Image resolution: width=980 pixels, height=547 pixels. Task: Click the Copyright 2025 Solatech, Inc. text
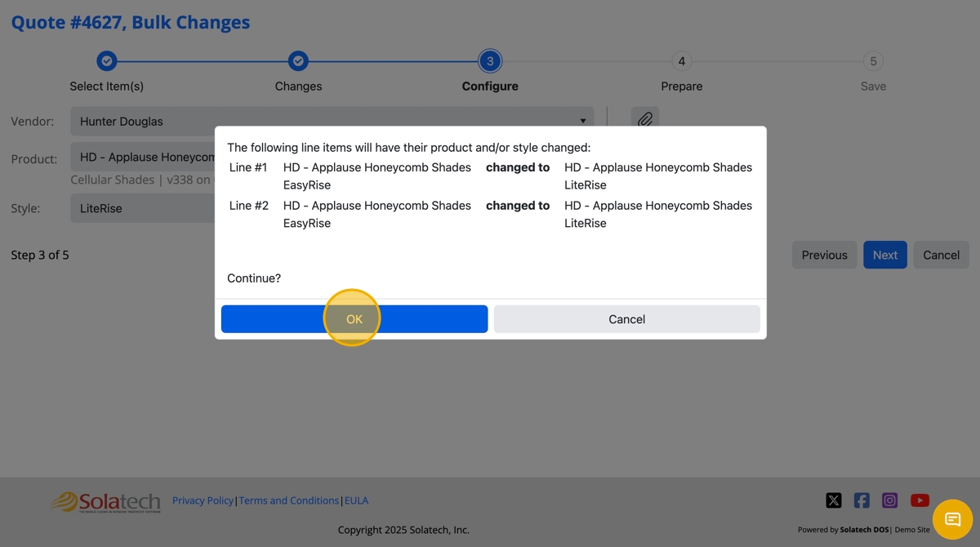tap(403, 530)
